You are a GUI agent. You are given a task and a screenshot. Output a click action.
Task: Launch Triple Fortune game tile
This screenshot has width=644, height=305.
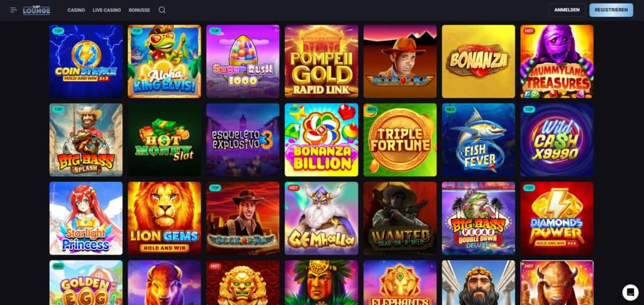[x=400, y=140]
